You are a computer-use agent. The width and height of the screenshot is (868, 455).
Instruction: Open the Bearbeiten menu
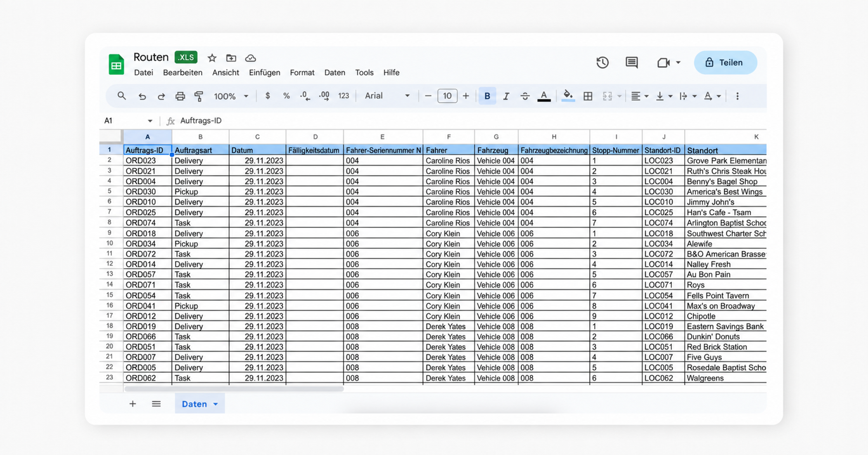click(183, 72)
